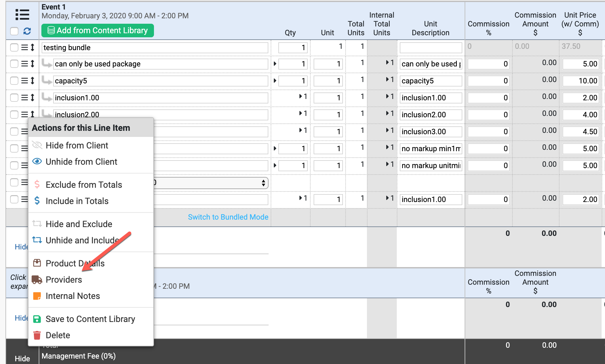Click the Providers truck icon
605x364 pixels.
[37, 280]
